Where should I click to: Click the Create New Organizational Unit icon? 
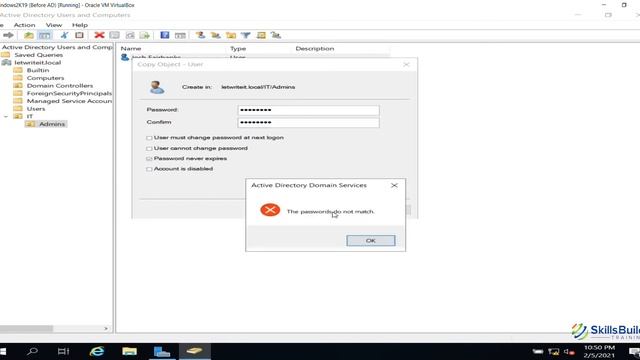[x=231, y=36]
